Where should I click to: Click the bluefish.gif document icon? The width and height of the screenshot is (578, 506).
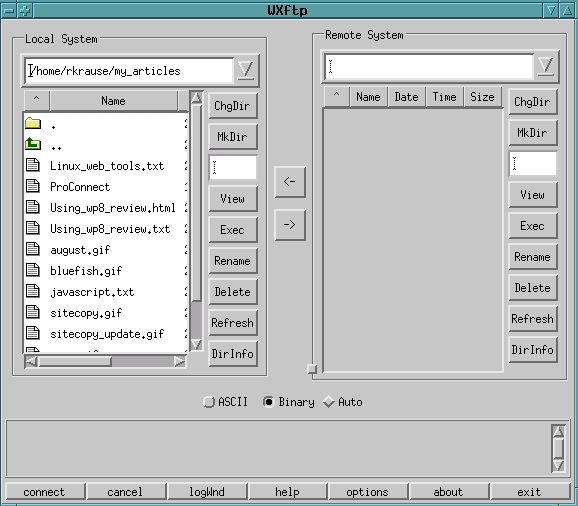(x=33, y=270)
